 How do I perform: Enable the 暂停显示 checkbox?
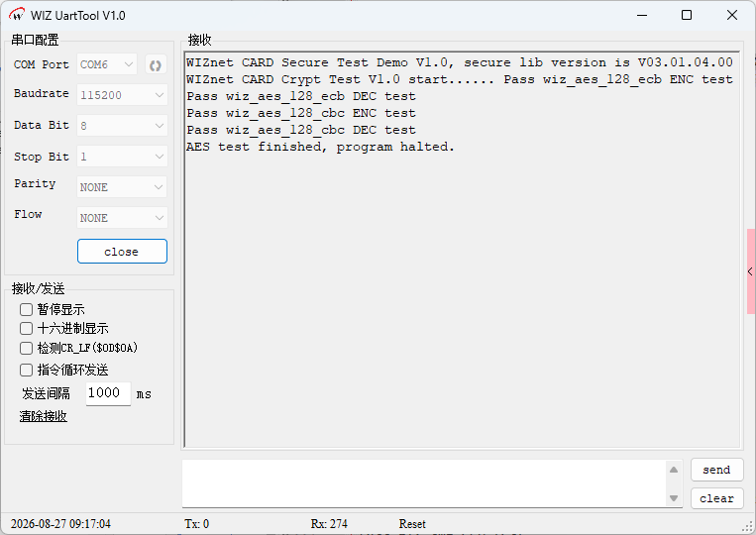click(26, 309)
